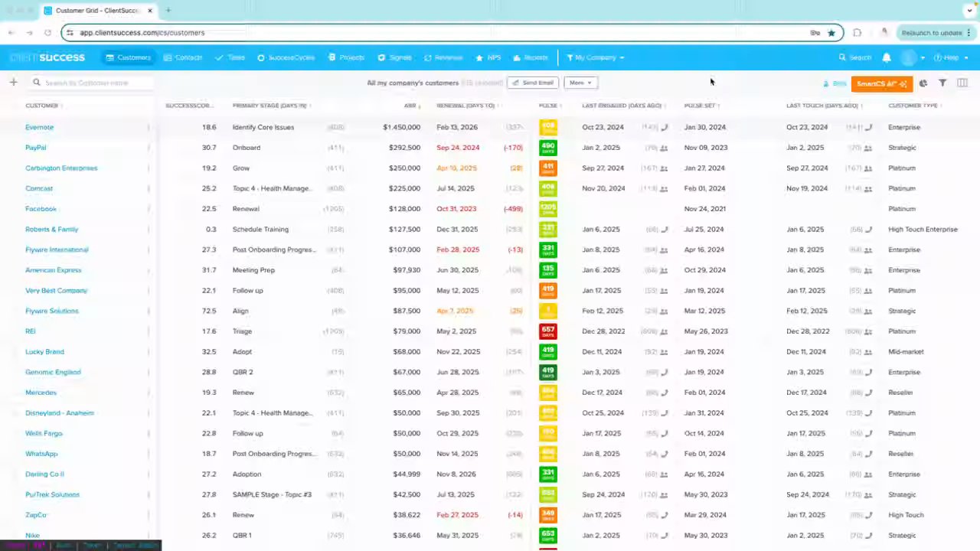The height and width of the screenshot is (551, 980).
Task: Open the Customers navigation tab
Action: click(x=129, y=57)
